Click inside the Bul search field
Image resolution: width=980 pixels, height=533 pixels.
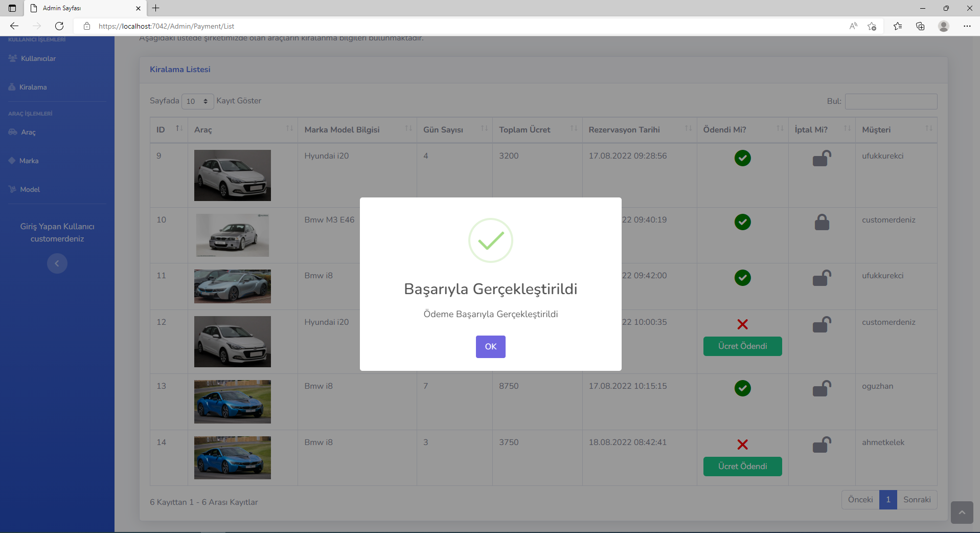(x=891, y=101)
